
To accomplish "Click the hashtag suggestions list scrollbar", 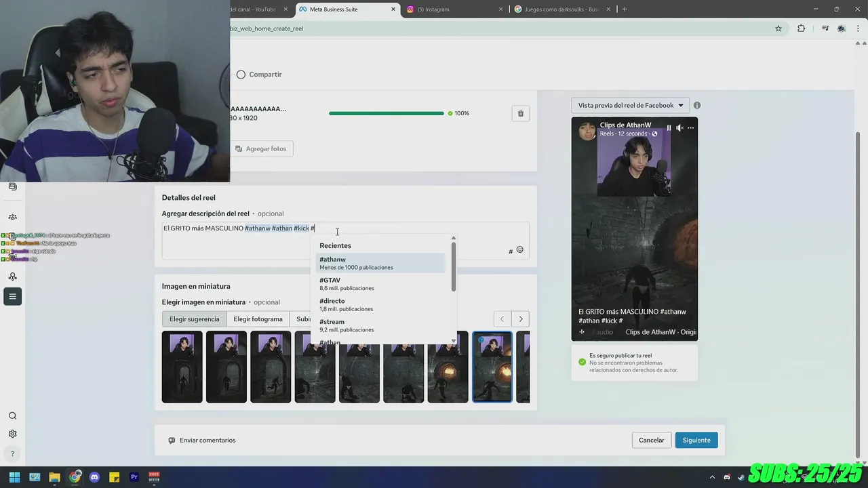I will [453, 266].
